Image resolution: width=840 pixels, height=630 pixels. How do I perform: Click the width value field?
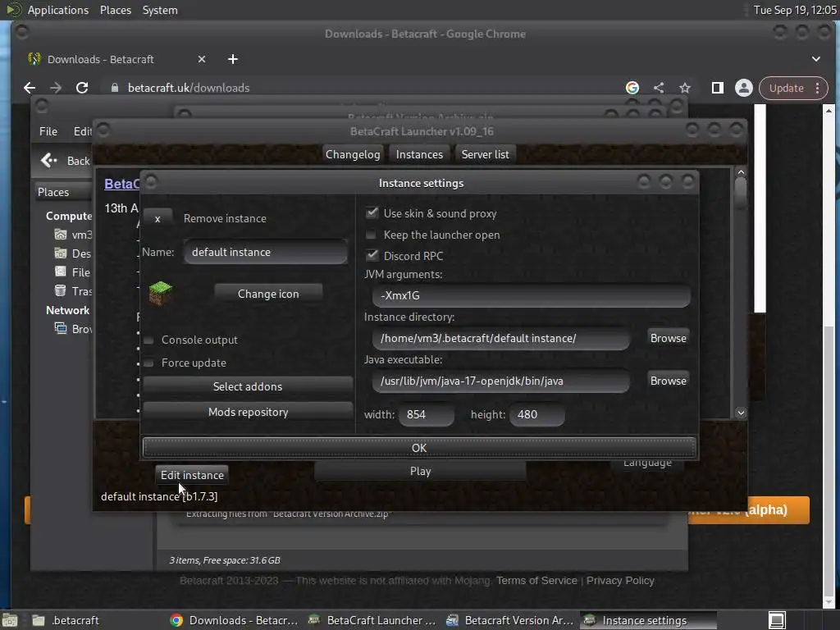click(427, 414)
